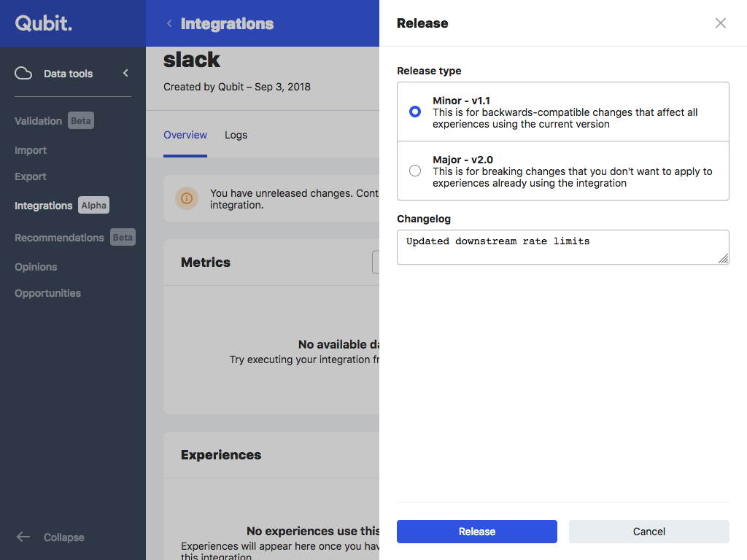Image resolution: width=747 pixels, height=560 pixels.
Task: Click the Qubit logo
Action: (x=43, y=23)
